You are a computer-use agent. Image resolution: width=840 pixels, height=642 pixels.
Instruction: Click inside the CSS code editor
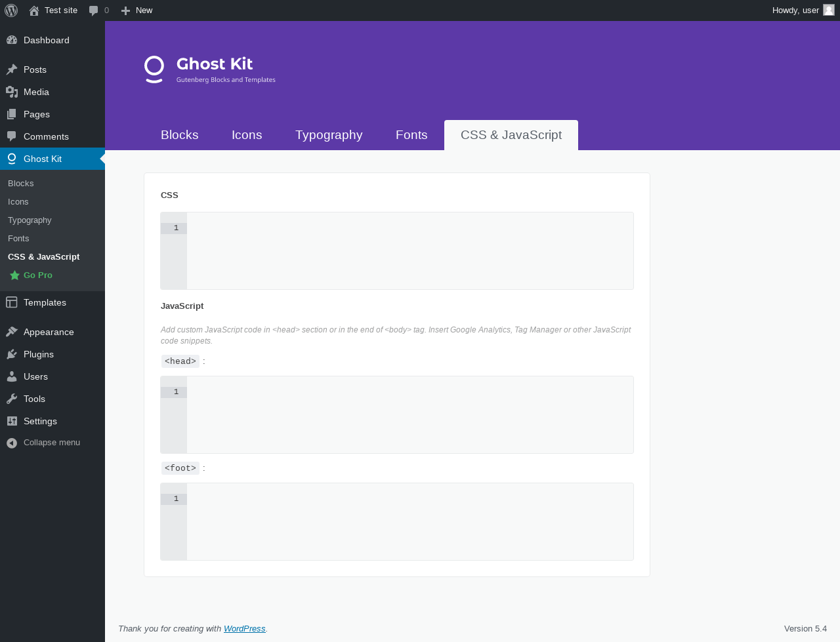click(410, 251)
